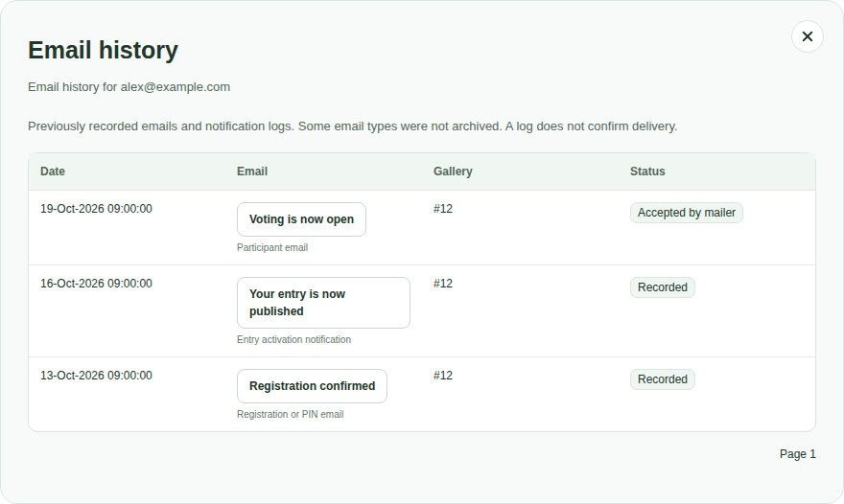Open the 'Your entry is now published' email
Image resolution: width=844 pixels, height=504 pixels.
(323, 303)
